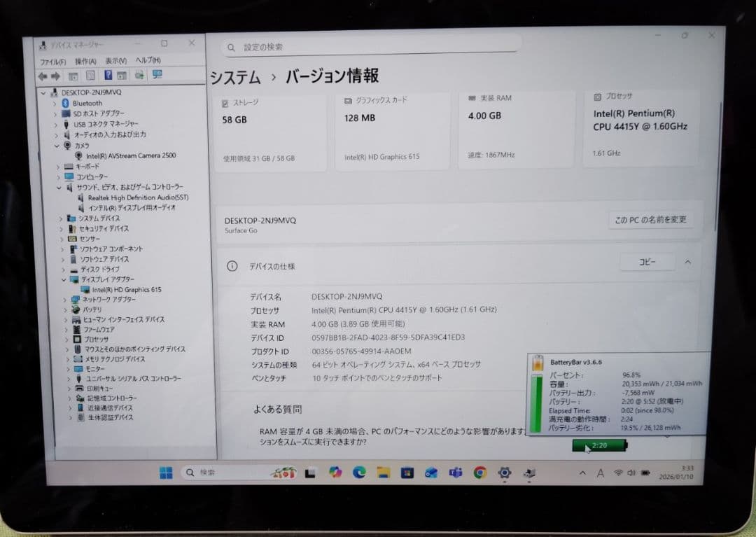Collapse サウンド、ビデオ、およびゲーム コントローラー category
The image size is (756, 537).
59,188
